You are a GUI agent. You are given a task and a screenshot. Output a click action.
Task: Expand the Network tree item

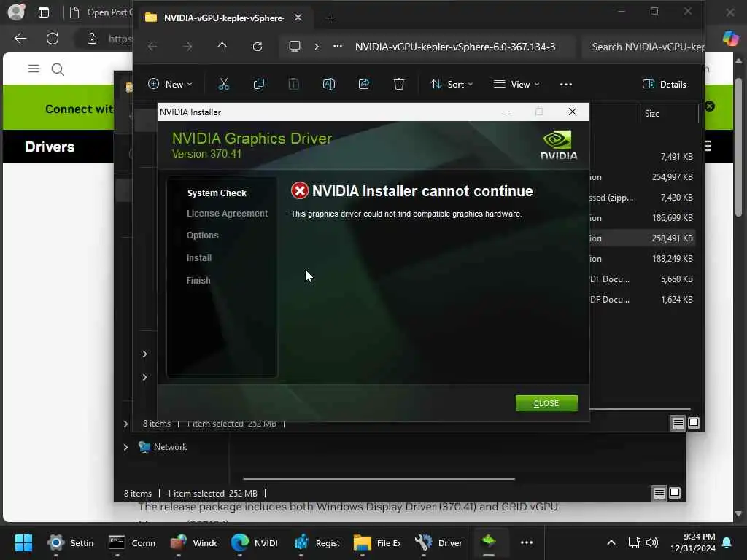[x=125, y=447]
